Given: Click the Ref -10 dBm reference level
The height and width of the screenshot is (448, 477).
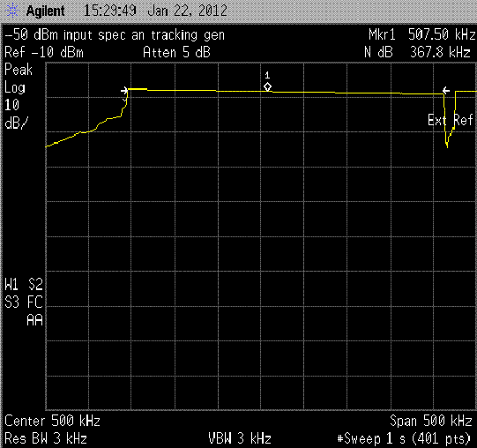Looking at the screenshot, I should click(44, 52).
